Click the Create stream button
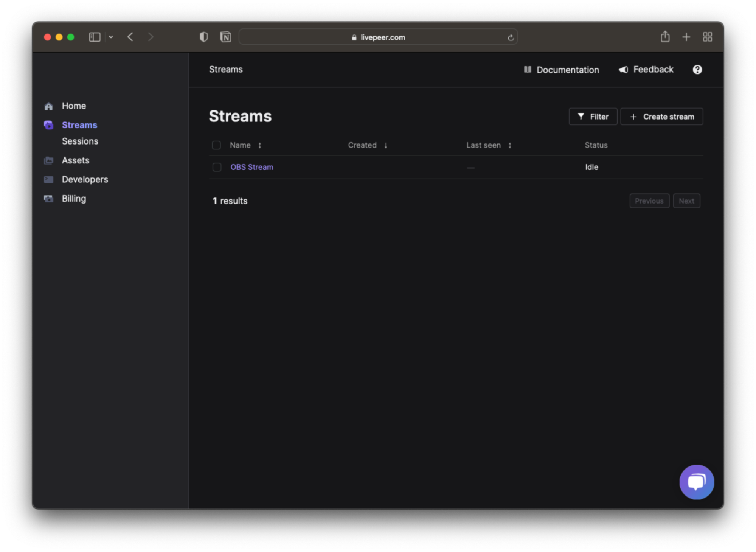The height and width of the screenshot is (552, 756). click(661, 117)
